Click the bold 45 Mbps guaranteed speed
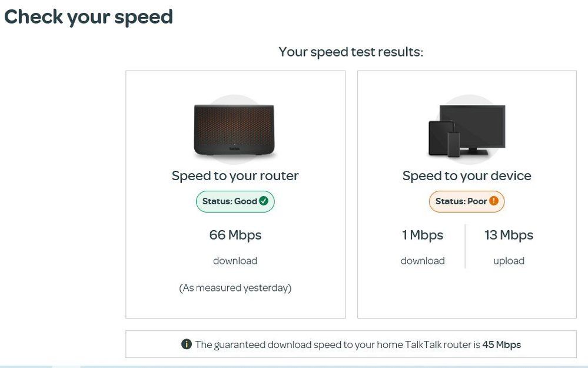Image resolution: width=588 pixels, height=368 pixels. [501, 344]
